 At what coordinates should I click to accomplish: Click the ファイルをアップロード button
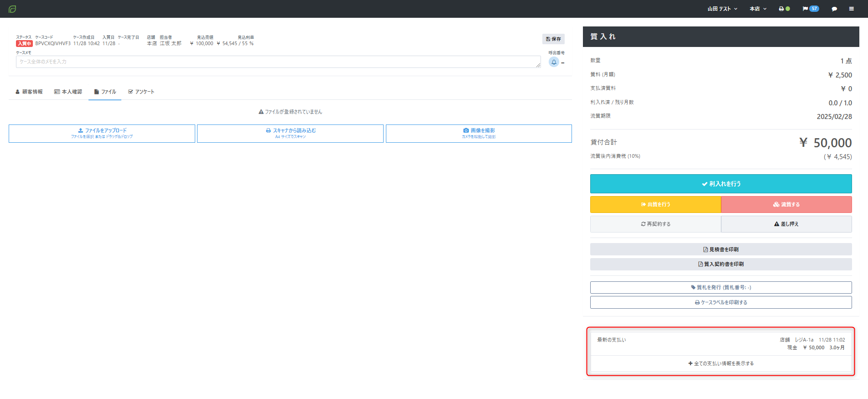tap(102, 134)
